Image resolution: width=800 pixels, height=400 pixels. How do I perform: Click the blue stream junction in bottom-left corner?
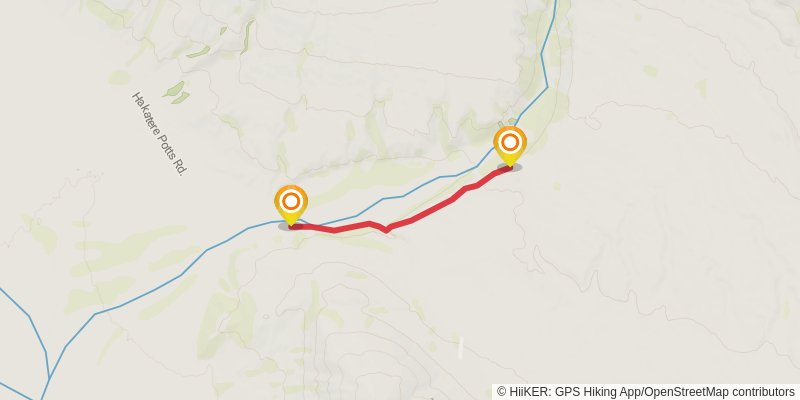pyautogui.click(x=49, y=378)
